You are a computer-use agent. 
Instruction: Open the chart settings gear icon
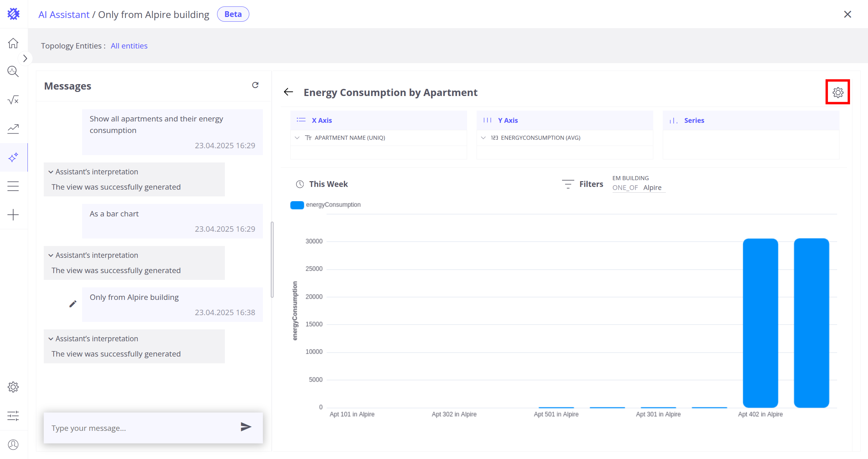837,92
